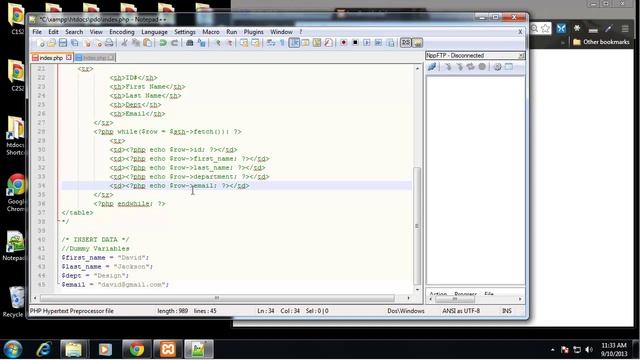Open the volume control in the system tray
The width and height of the screenshot is (640, 360).
(589, 350)
